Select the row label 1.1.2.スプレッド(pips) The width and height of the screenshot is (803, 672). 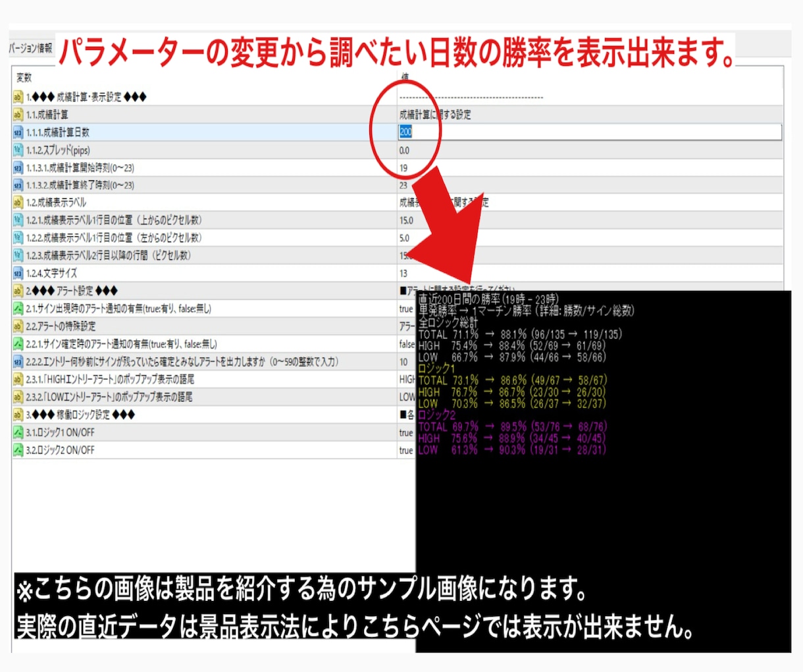[x=58, y=150]
